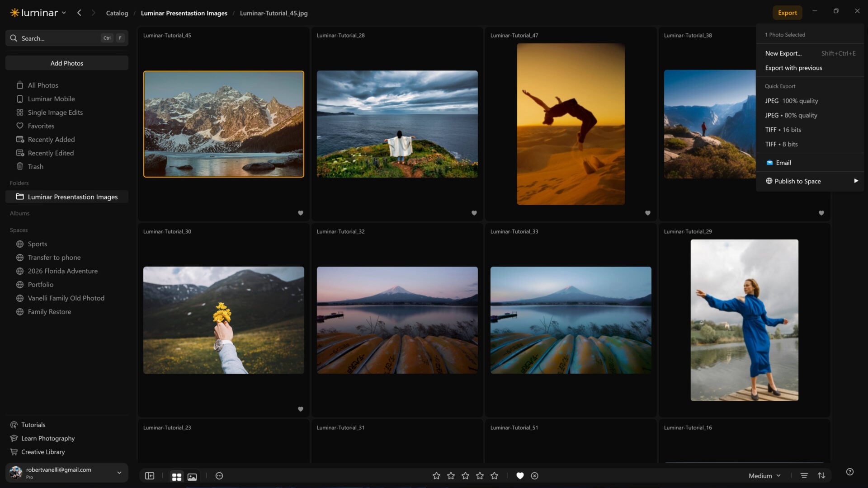The image size is (868, 488).
Task: Focus the Search field
Action: coord(67,38)
